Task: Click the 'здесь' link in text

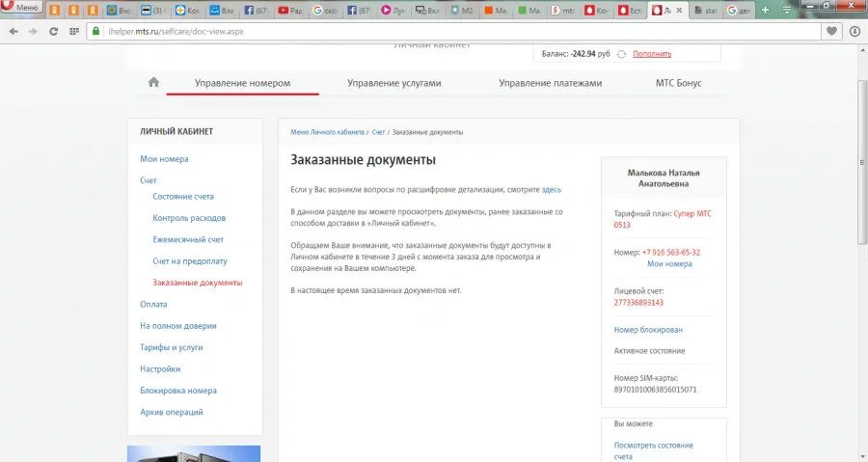Action: (x=552, y=190)
